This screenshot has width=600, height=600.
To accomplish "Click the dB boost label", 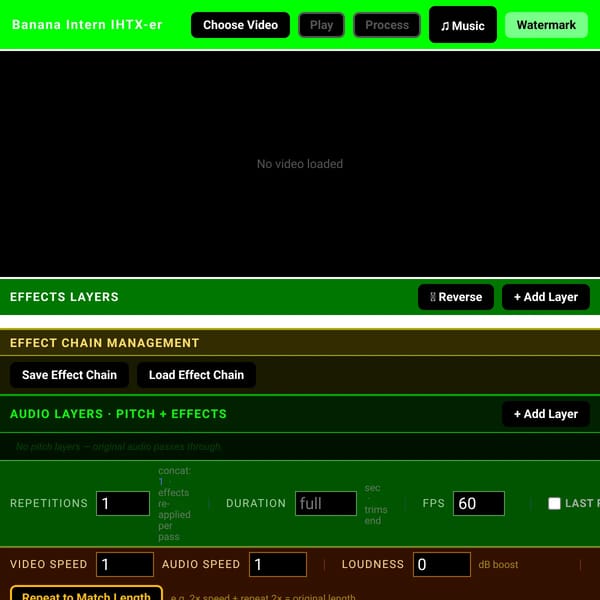I will 498,564.
